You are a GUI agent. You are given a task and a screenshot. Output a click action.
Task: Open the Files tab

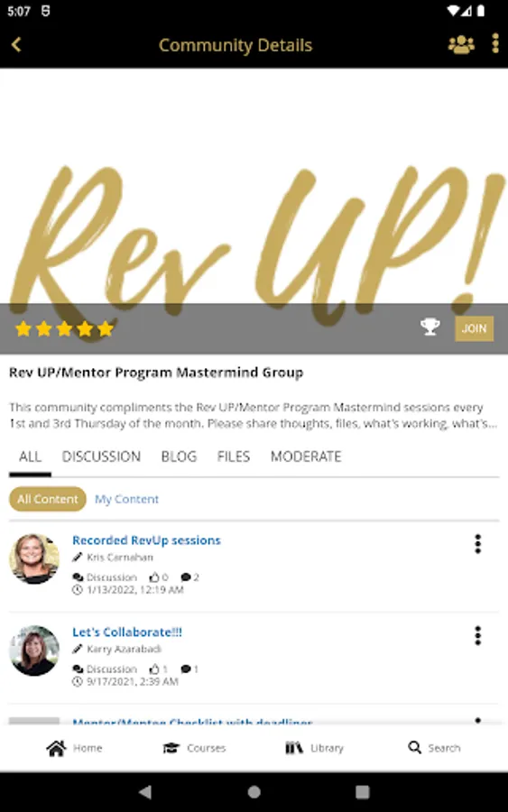click(234, 457)
